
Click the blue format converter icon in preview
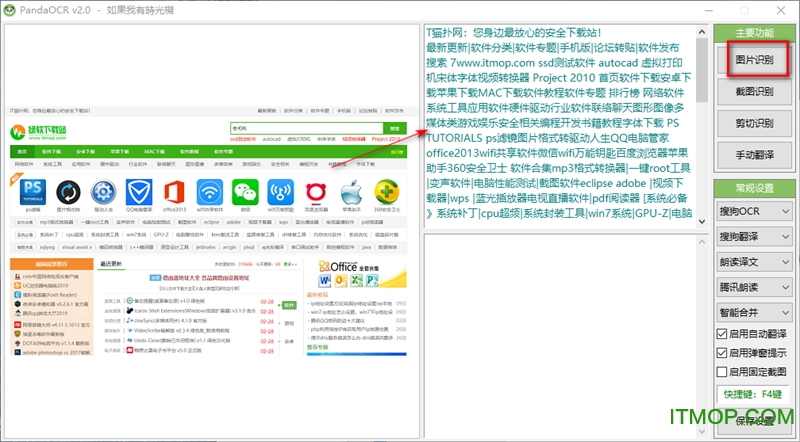pos(68,192)
